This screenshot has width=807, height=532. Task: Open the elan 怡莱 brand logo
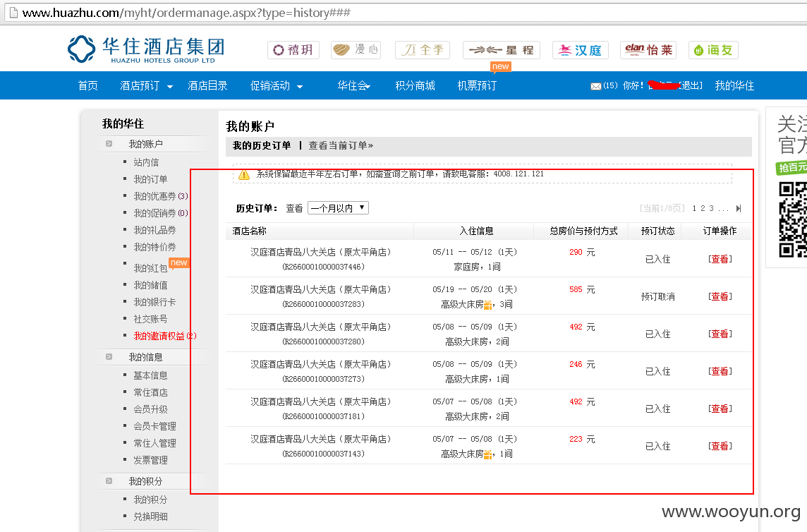click(x=648, y=50)
